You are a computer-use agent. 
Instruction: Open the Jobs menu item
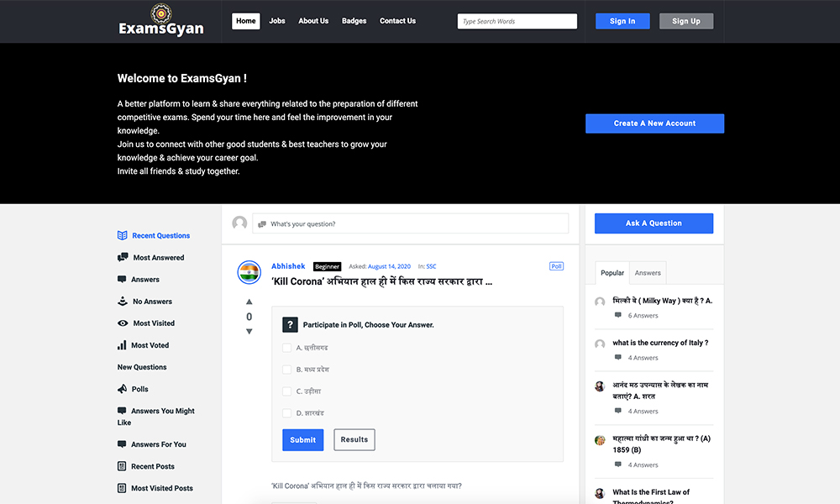click(277, 21)
